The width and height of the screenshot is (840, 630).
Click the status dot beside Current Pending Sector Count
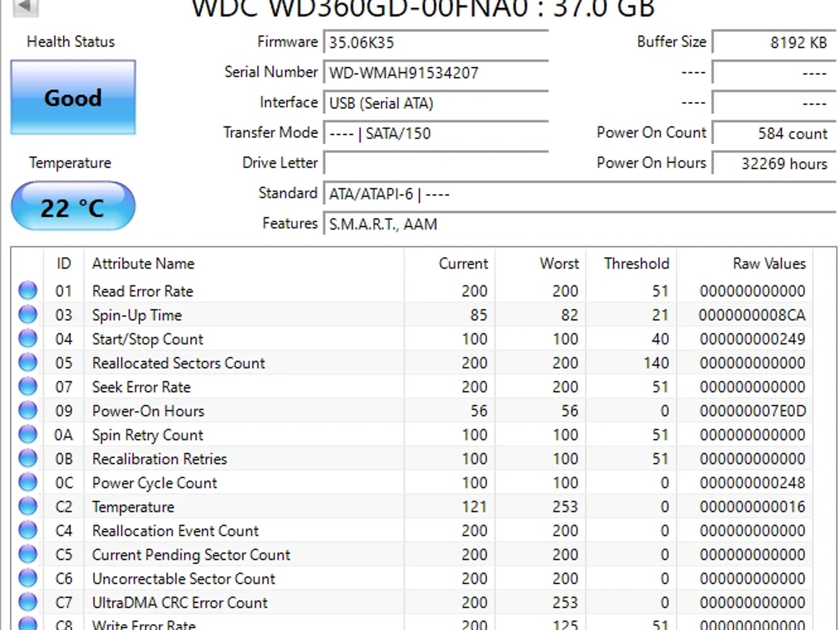tap(27, 554)
